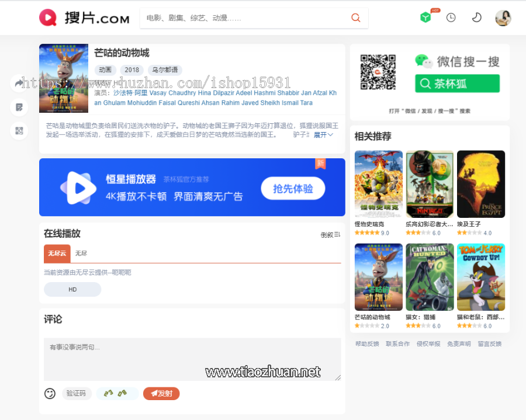Open the green cube HOT icon
The height and width of the screenshot is (420, 526).
(x=425, y=18)
